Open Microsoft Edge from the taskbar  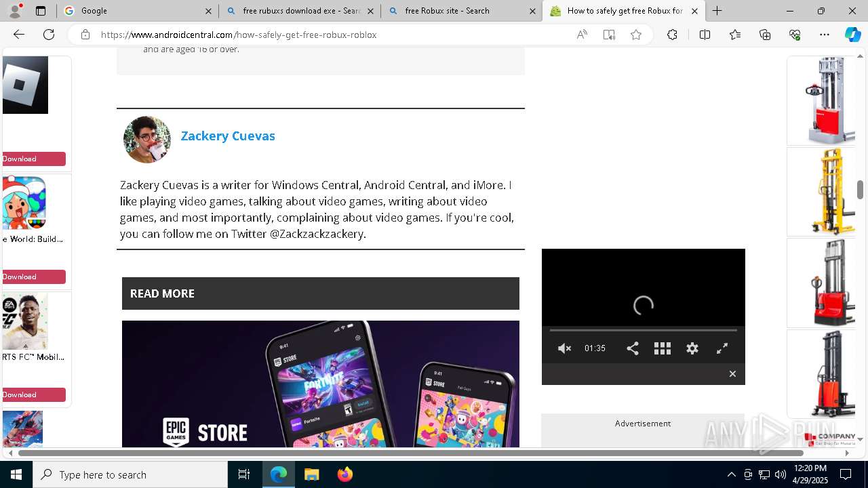(x=279, y=474)
